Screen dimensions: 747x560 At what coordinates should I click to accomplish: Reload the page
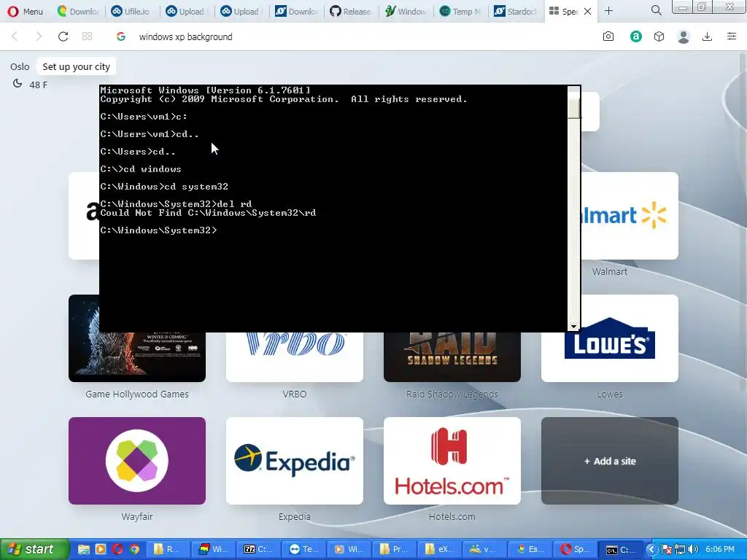[x=63, y=36]
